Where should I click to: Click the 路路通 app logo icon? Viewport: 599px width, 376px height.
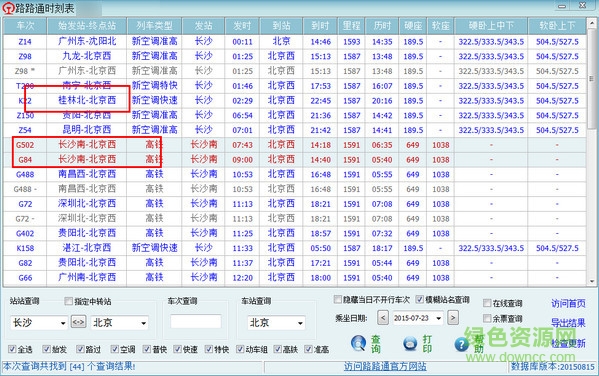[x=8, y=8]
